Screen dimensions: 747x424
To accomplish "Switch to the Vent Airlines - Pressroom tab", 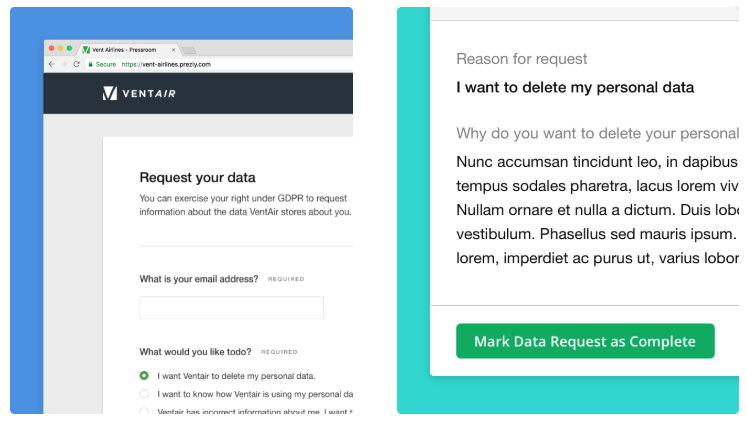I will (x=124, y=50).
